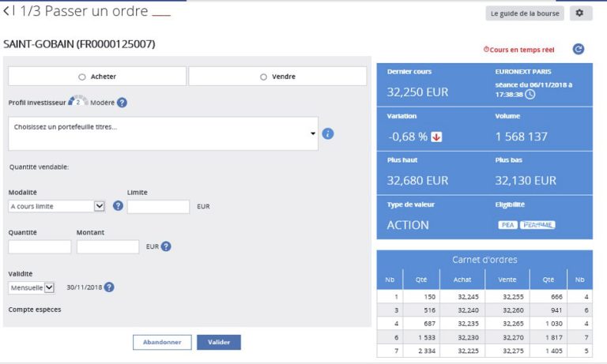607x364 pixels.
Task: Click the Achat column header
Action: (462, 280)
